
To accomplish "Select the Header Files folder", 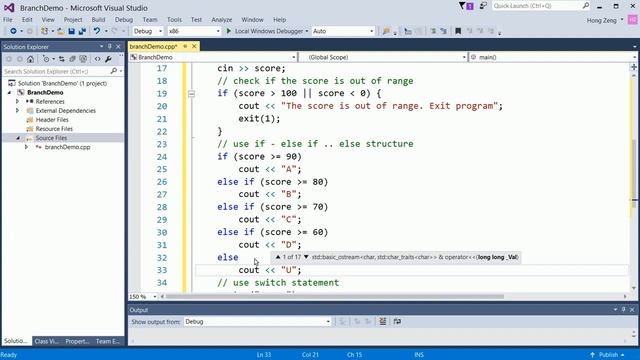I will pos(52,120).
